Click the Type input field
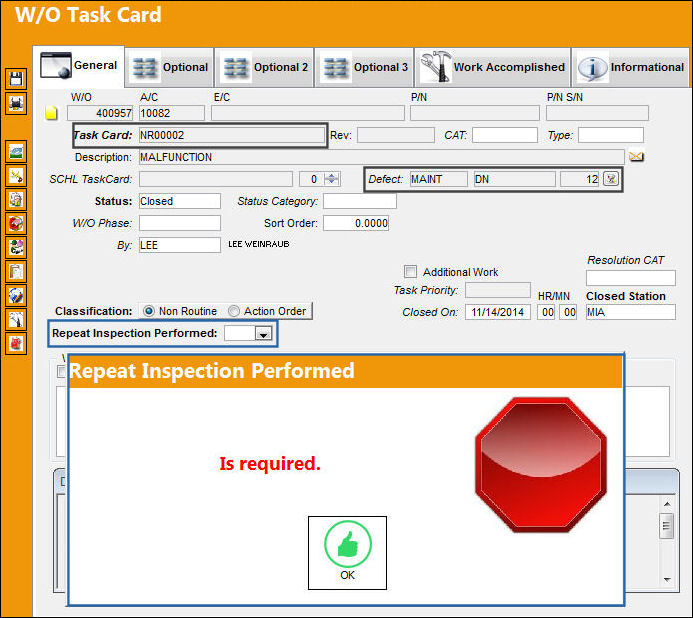The height and width of the screenshot is (618, 693). click(611, 135)
